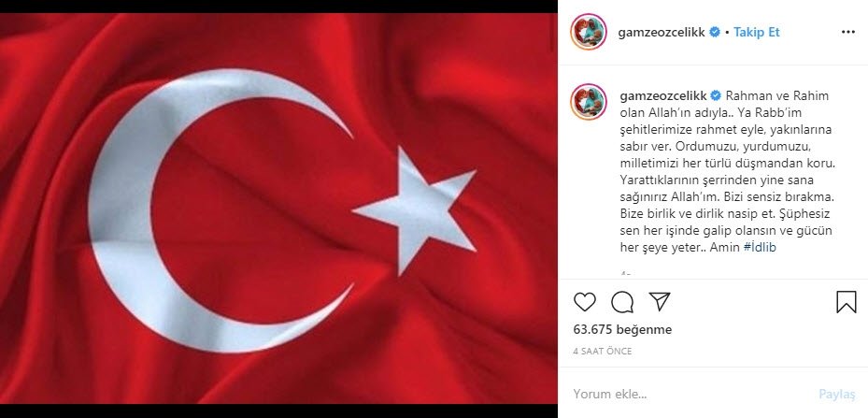Open the #İdlib hashtag link
The height and width of the screenshot is (418, 868).
(x=760, y=247)
